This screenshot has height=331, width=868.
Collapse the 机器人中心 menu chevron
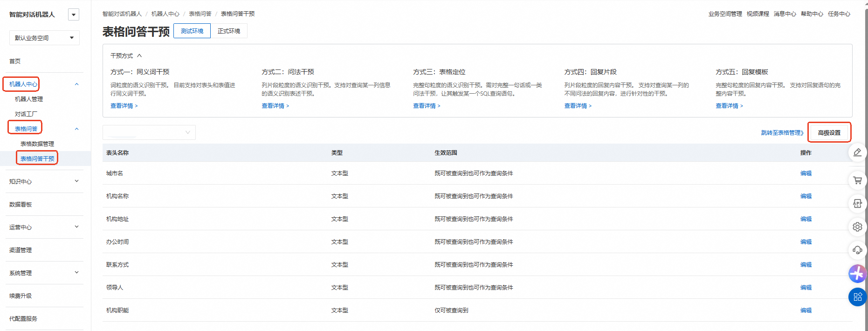(x=77, y=84)
